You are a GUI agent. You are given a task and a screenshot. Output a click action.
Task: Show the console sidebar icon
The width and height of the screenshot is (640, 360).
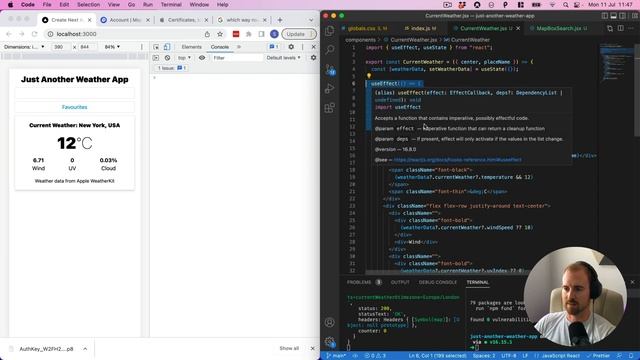tap(156, 58)
